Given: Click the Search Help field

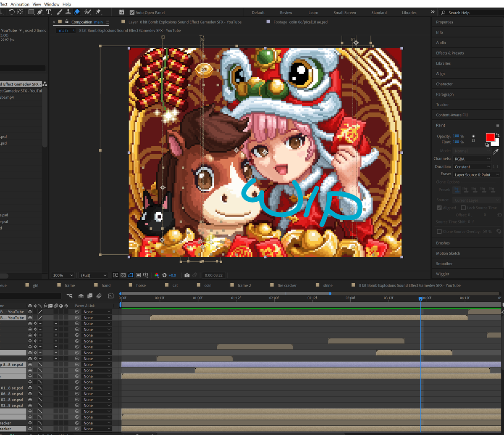Looking at the screenshot, I should (x=471, y=13).
